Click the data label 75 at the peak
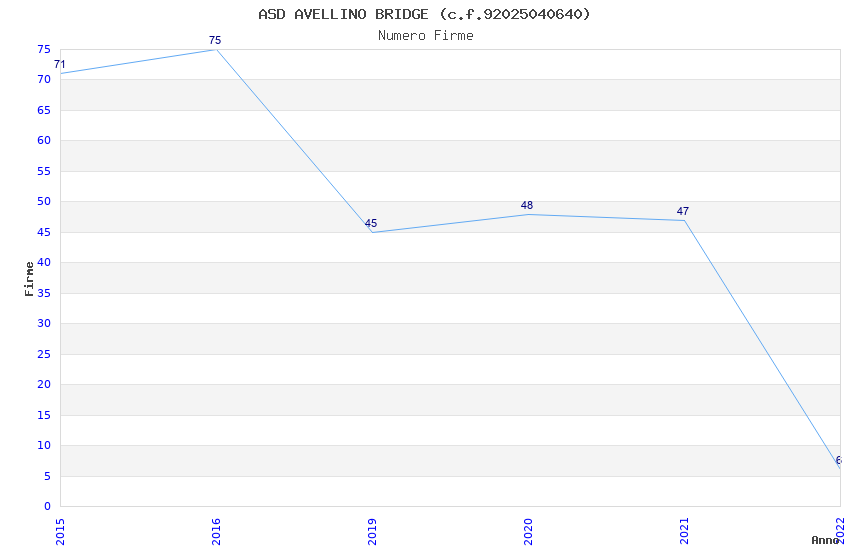The width and height of the screenshot is (850, 550). click(215, 41)
